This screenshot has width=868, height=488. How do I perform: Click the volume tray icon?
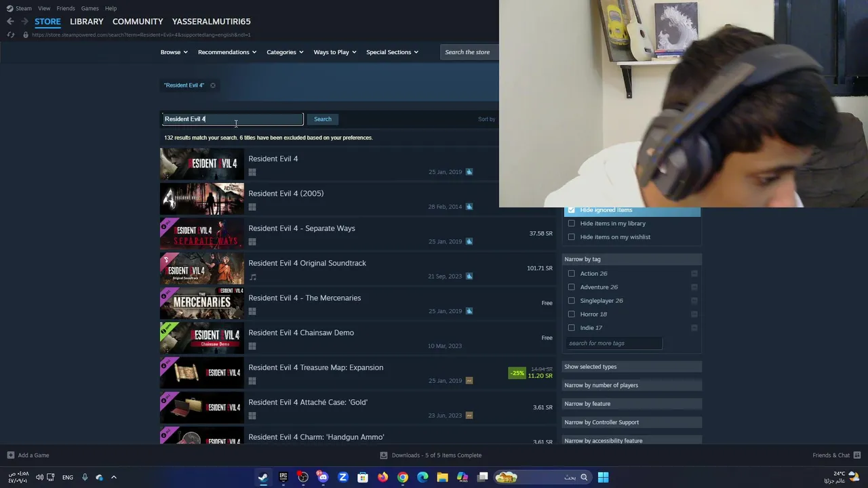39,477
